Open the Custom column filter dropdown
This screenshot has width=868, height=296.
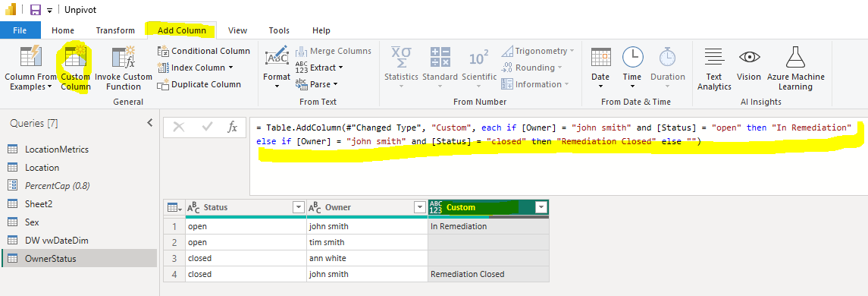click(x=541, y=207)
